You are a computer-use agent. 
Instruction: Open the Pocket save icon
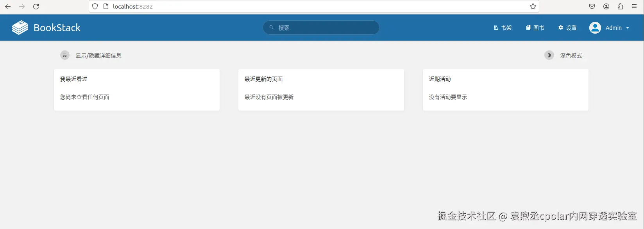tap(592, 6)
